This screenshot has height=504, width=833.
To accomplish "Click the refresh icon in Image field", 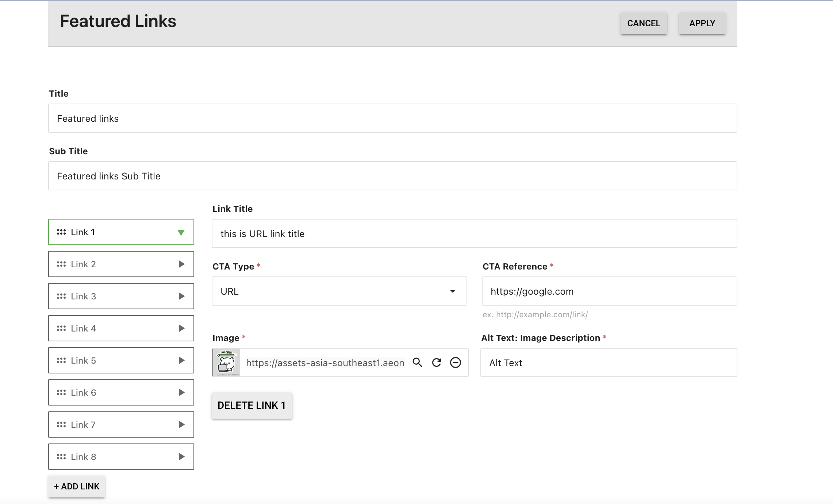I will point(437,363).
